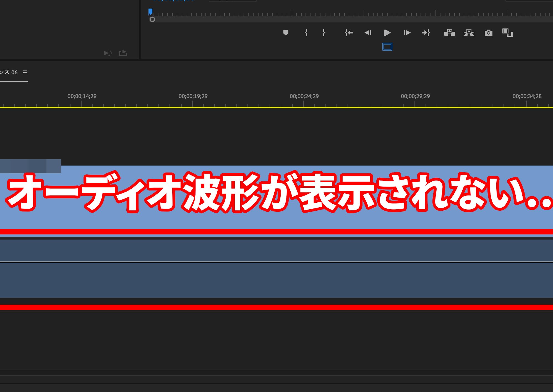
Task: Add a marker in the program monitor
Action: point(286,33)
